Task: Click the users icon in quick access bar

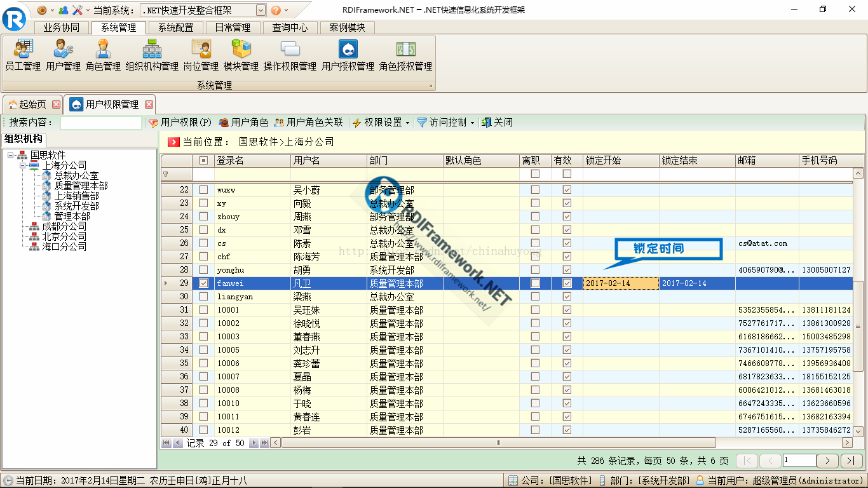Action: pyautogui.click(x=63, y=10)
